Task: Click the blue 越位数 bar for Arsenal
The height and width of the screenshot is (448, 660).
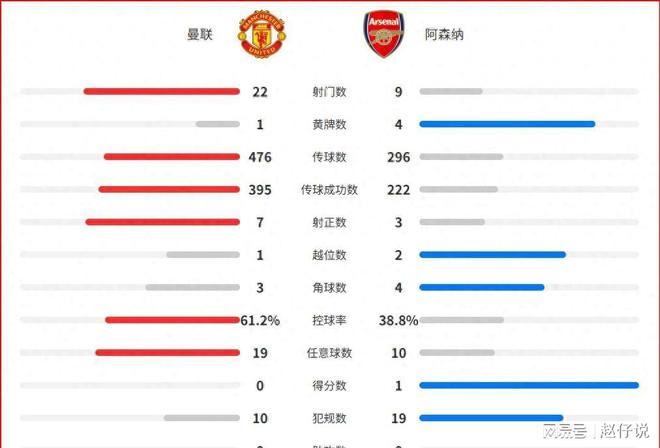Action: (x=493, y=255)
